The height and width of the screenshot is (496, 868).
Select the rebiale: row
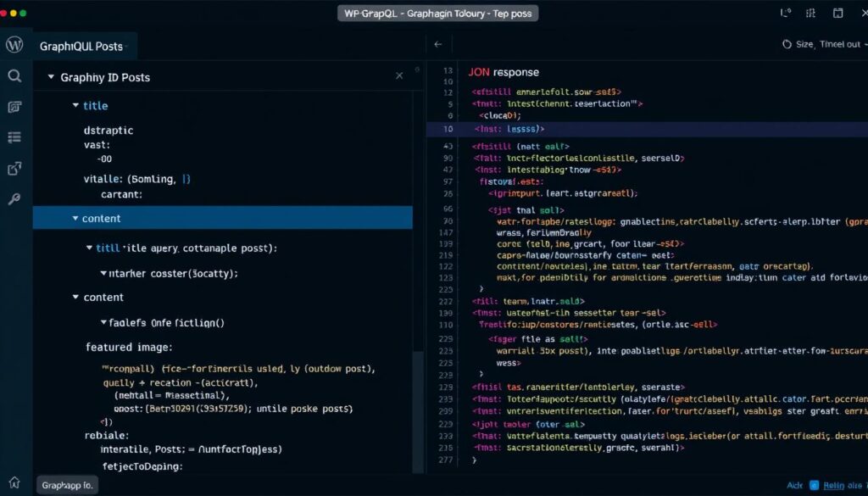click(106, 435)
